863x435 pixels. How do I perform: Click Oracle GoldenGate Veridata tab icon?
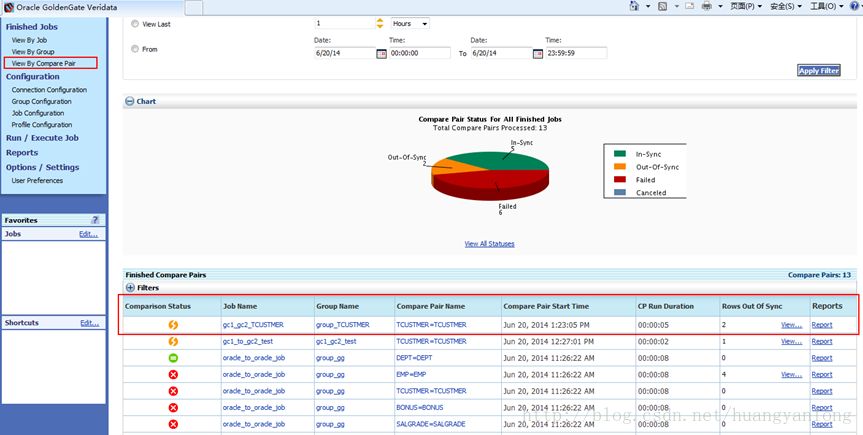(x=9, y=7)
